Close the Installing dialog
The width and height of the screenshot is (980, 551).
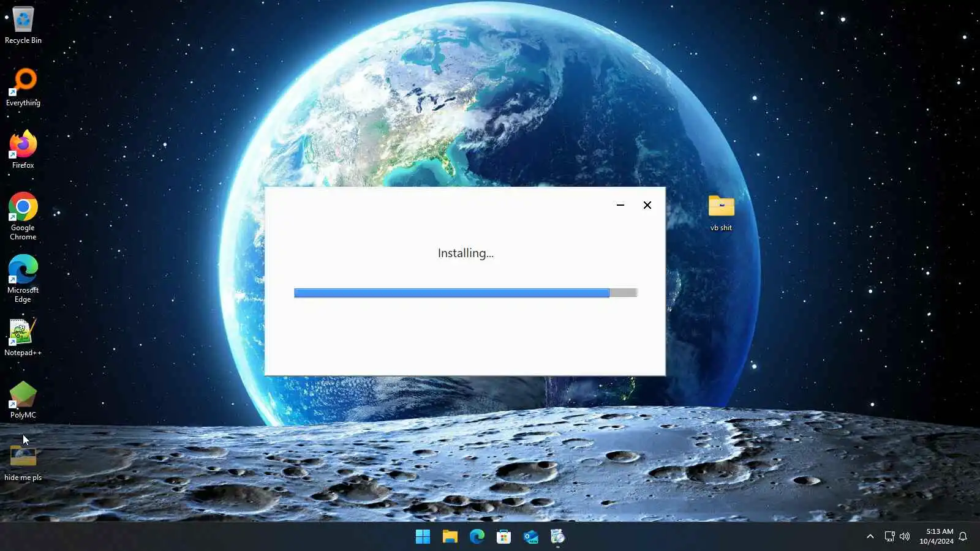coord(647,205)
